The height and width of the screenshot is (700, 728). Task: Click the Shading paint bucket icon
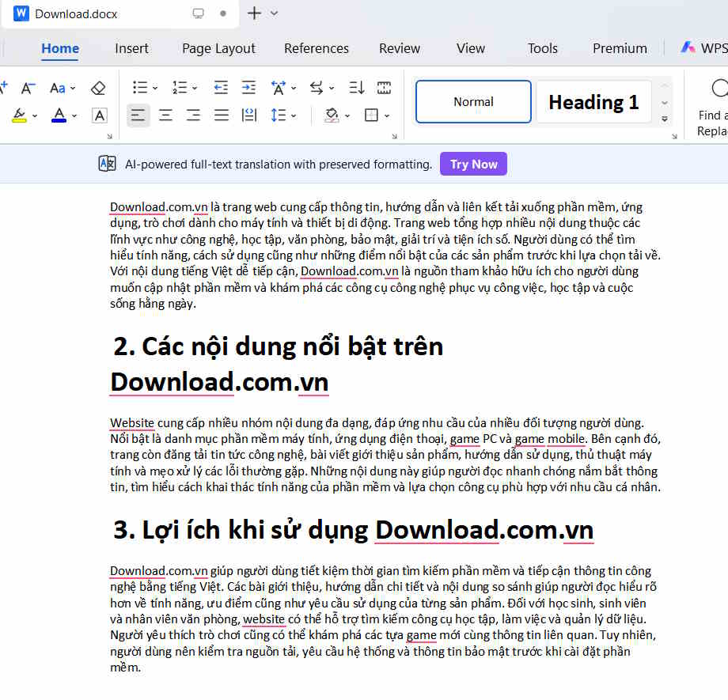[332, 115]
